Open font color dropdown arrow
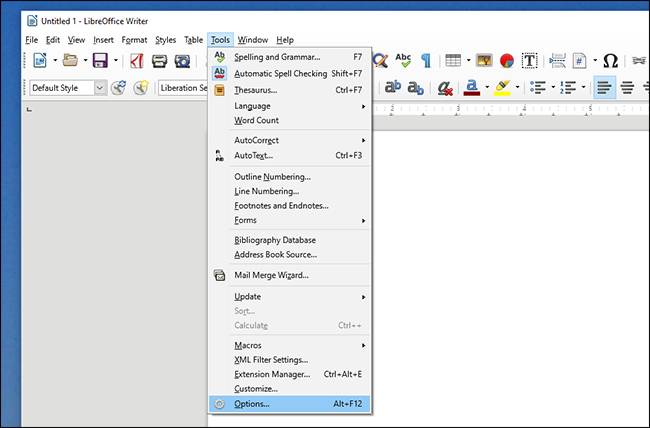 (487, 88)
